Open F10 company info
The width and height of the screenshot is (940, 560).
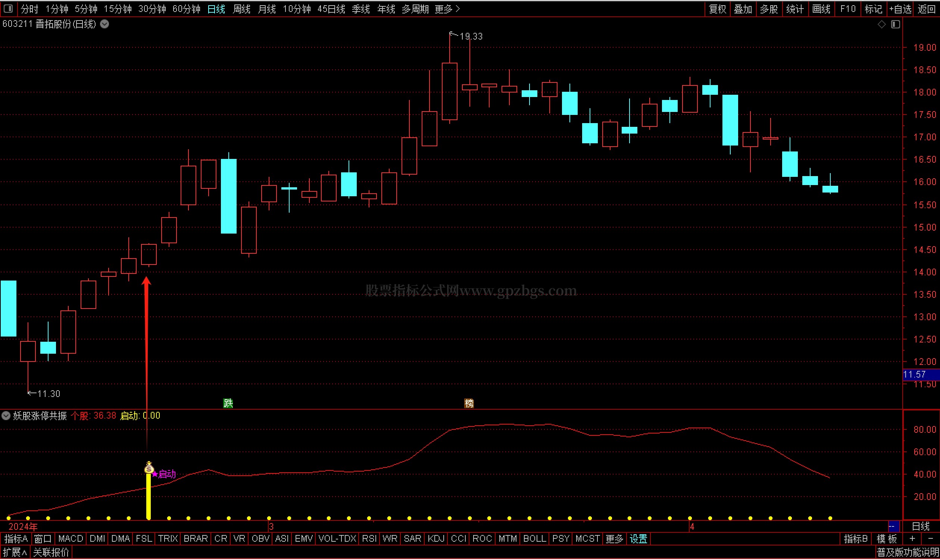pyautogui.click(x=847, y=9)
